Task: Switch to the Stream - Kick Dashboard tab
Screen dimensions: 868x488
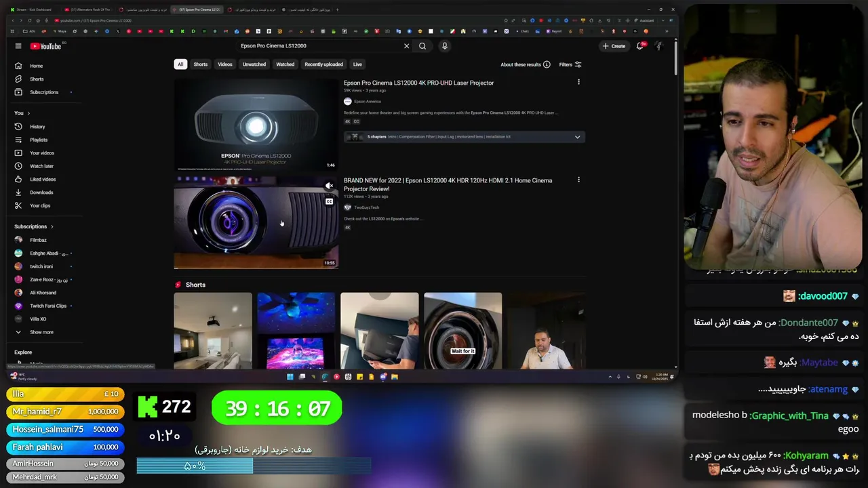Action: pyautogui.click(x=35, y=9)
